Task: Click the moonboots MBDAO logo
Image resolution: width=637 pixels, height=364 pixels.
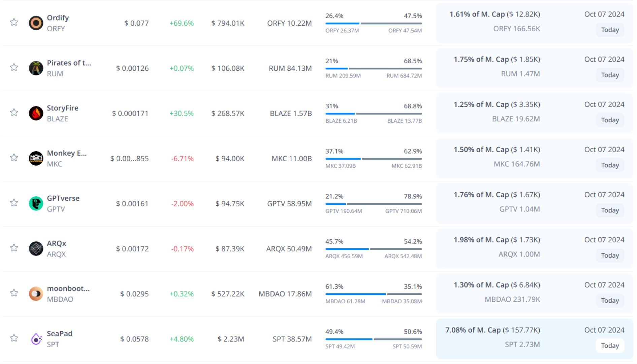Action: [36, 294]
